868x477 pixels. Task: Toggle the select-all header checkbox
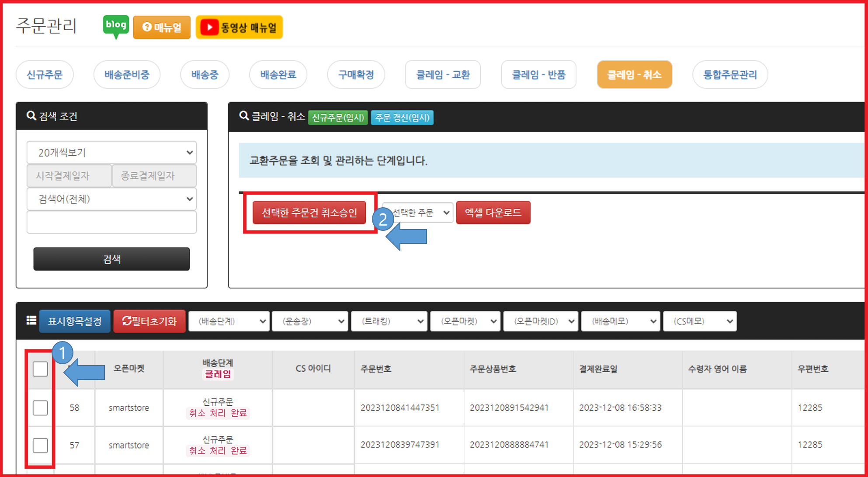click(40, 369)
